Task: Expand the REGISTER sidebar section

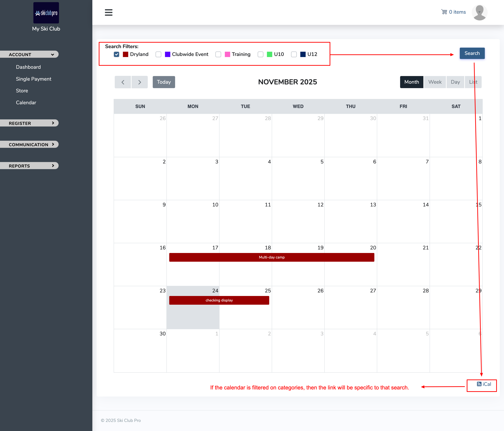Action: coord(29,123)
